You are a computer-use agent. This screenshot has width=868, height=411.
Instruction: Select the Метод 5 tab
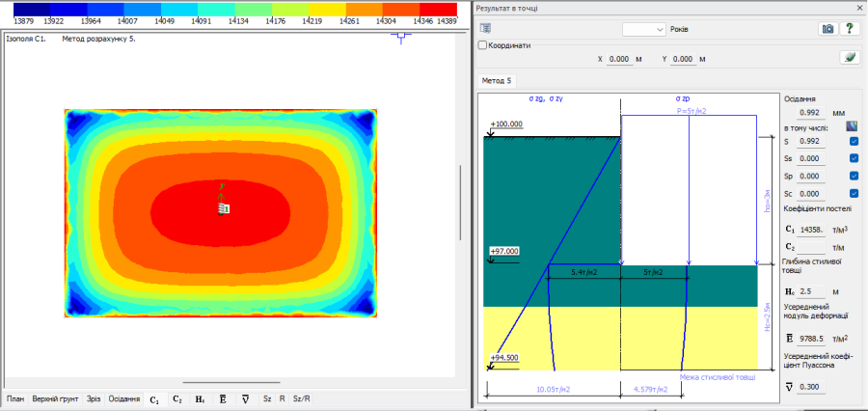499,80
